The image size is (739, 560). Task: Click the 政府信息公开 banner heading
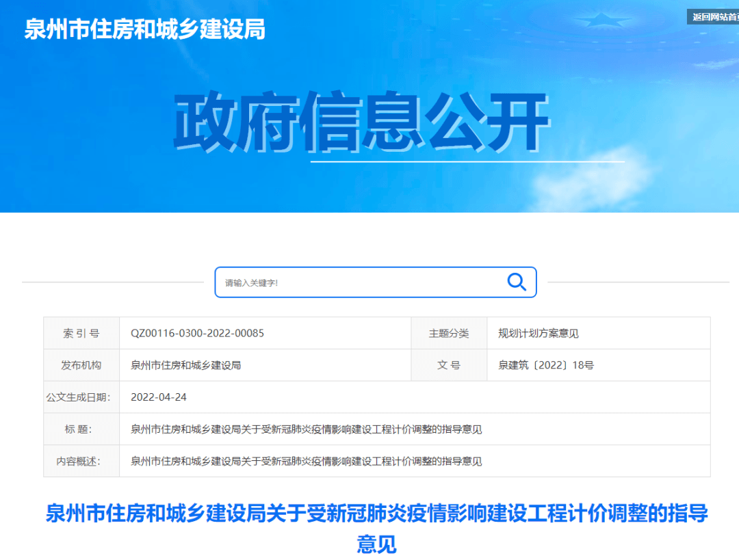click(361, 123)
